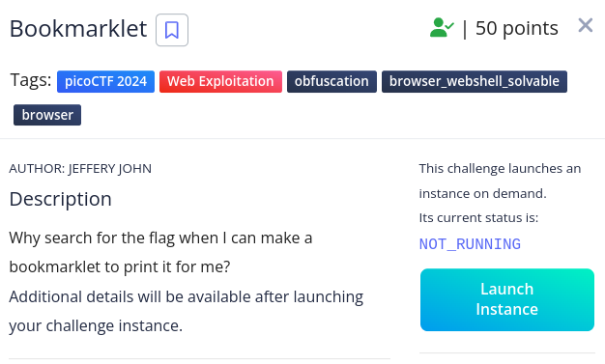
Task: Click the 50 points label
Action: pos(517,28)
